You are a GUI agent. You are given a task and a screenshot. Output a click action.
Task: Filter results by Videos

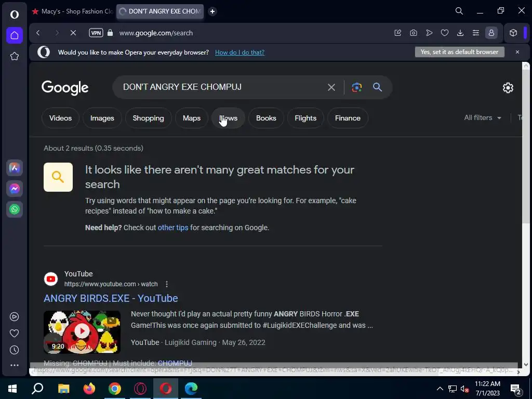click(60, 118)
